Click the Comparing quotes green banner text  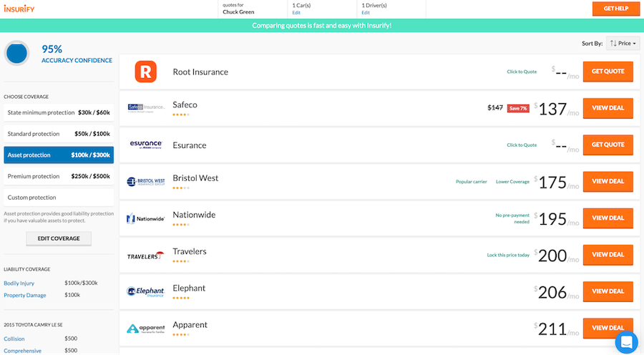pyautogui.click(x=321, y=26)
